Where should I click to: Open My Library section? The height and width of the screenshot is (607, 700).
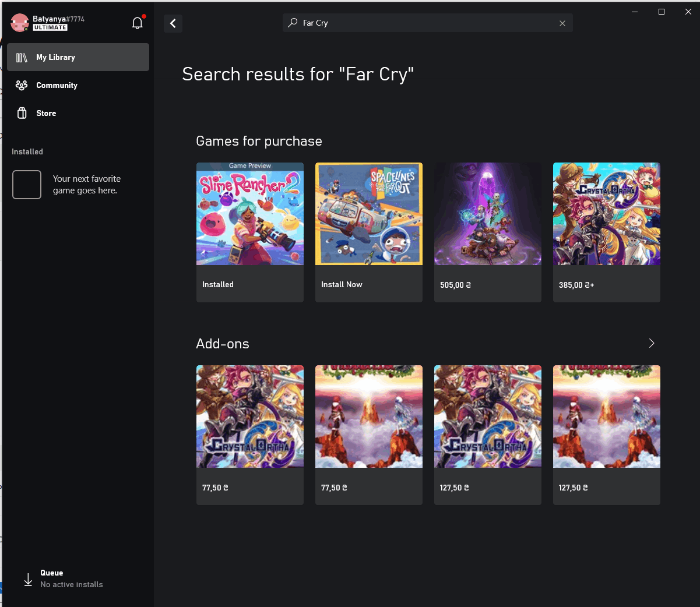(x=78, y=57)
